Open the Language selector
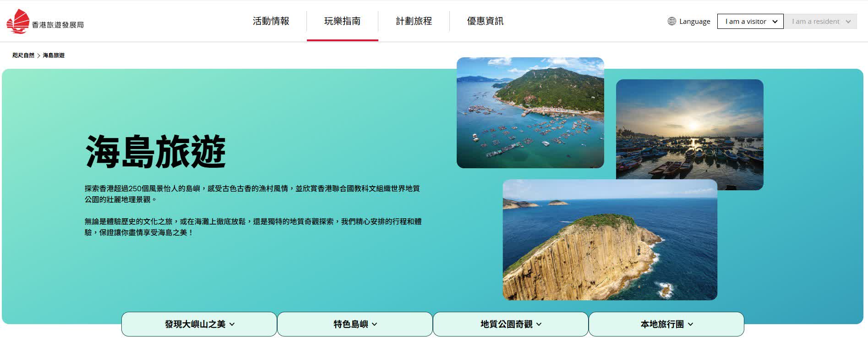Image resolution: width=868 pixels, height=359 pixels. pos(689,21)
